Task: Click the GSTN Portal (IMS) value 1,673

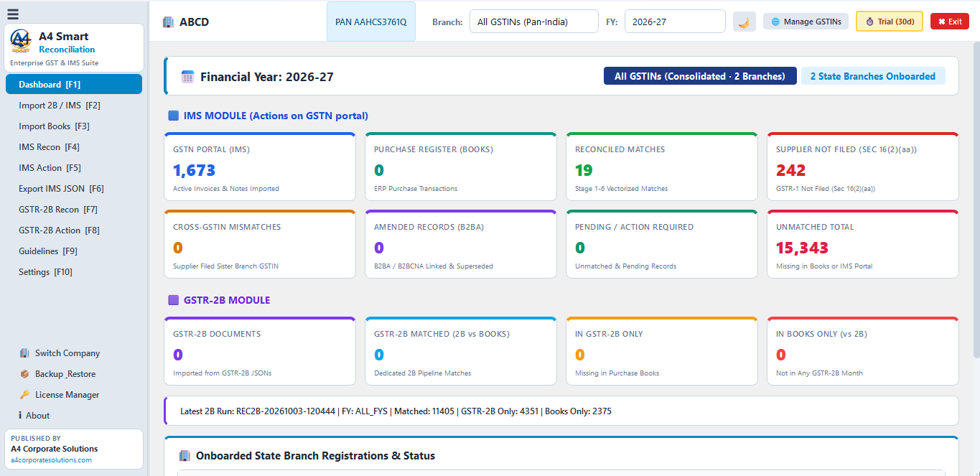Action: 194,170
